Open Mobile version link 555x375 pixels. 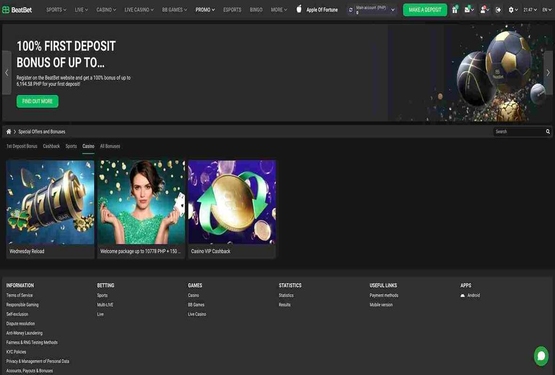click(x=381, y=305)
